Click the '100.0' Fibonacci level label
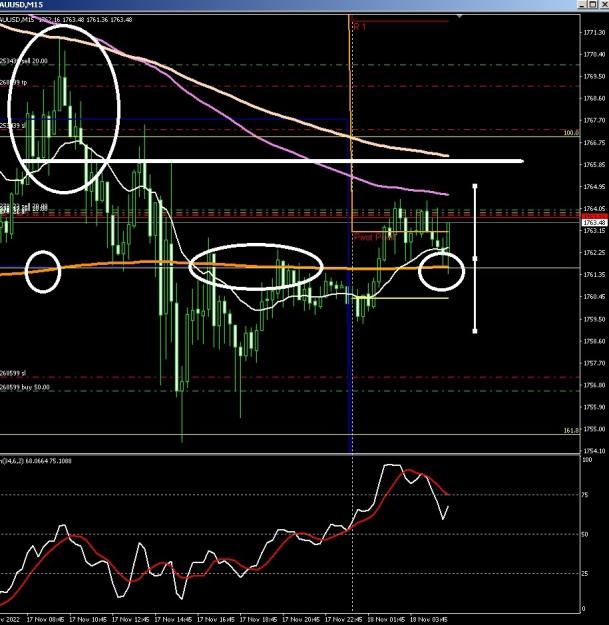This screenshot has width=609, height=625. (x=571, y=133)
